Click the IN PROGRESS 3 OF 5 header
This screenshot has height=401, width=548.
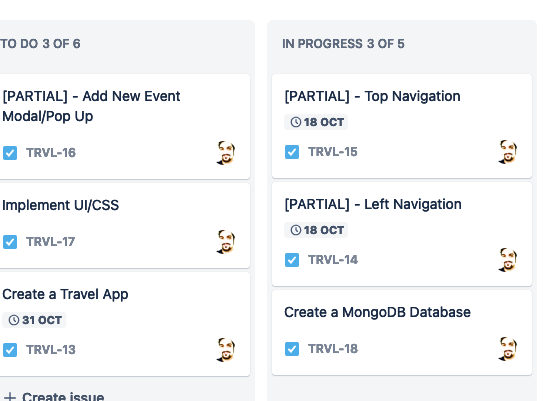coord(343,44)
